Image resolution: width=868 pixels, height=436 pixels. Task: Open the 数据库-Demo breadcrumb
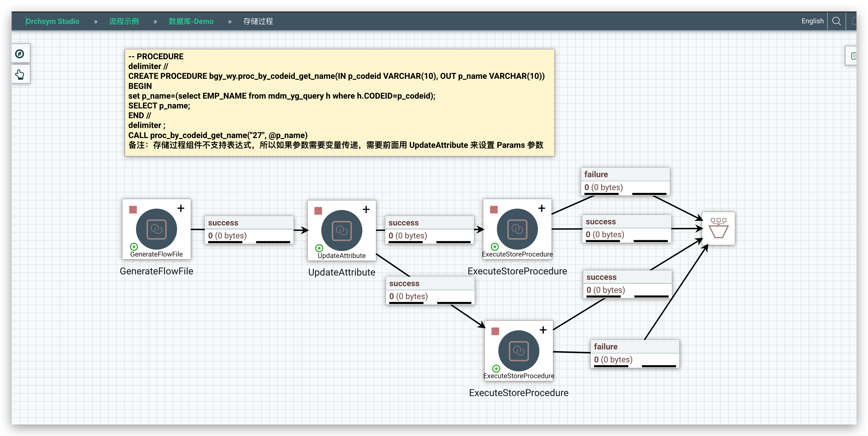[191, 21]
